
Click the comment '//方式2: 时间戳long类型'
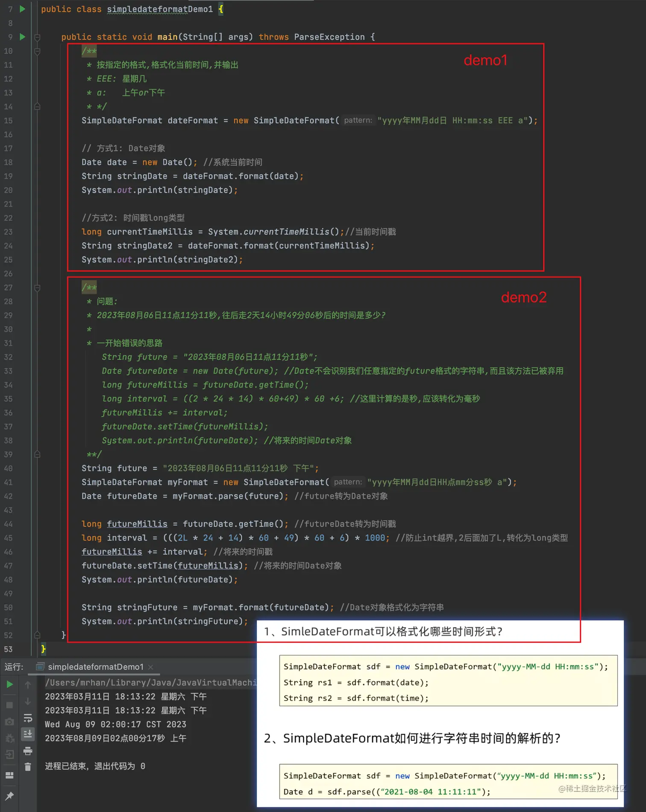click(133, 218)
